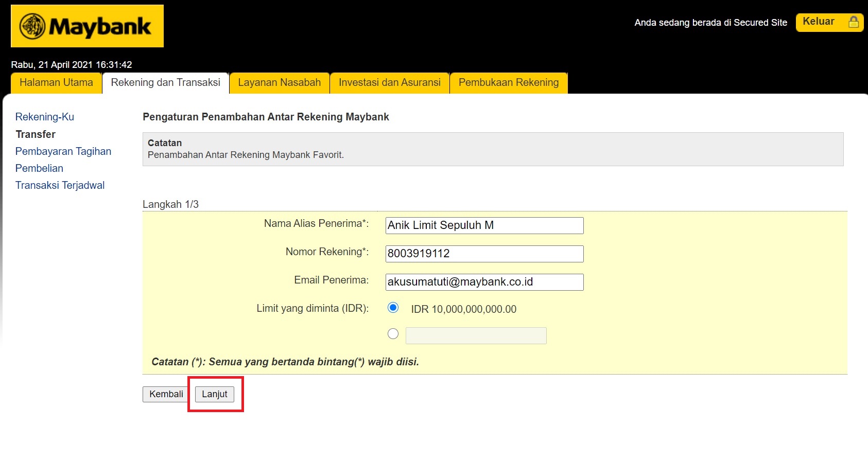The height and width of the screenshot is (461, 868).
Task: Continue with the Lanjut button
Action: point(214,394)
